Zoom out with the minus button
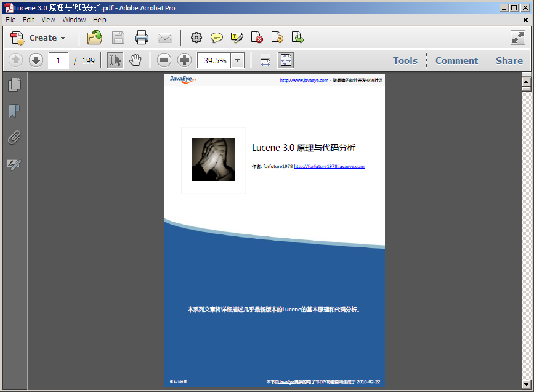Viewport: 534px width, 392px height. (x=164, y=60)
